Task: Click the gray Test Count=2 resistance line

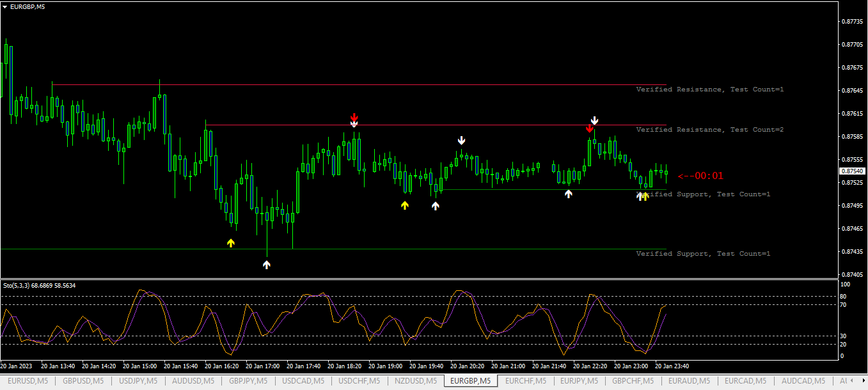Action: pyautogui.click(x=436, y=125)
